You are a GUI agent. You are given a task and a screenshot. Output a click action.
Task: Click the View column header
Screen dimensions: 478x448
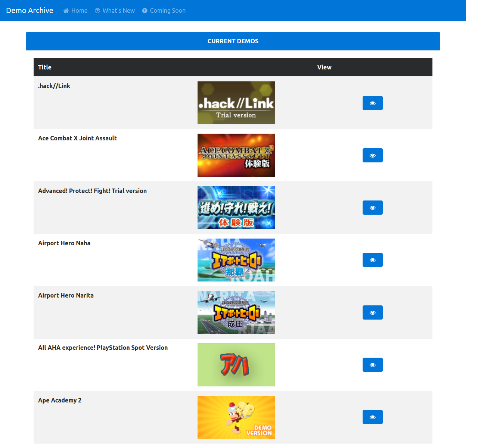(x=324, y=67)
